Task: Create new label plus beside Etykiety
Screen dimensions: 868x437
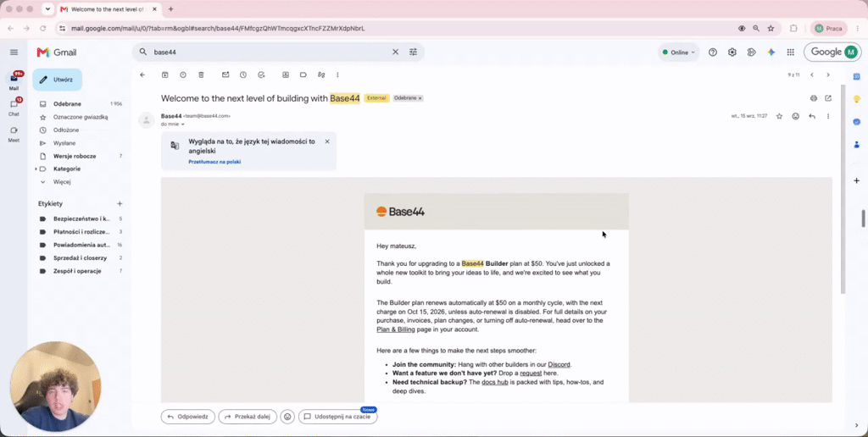Action: tap(120, 203)
